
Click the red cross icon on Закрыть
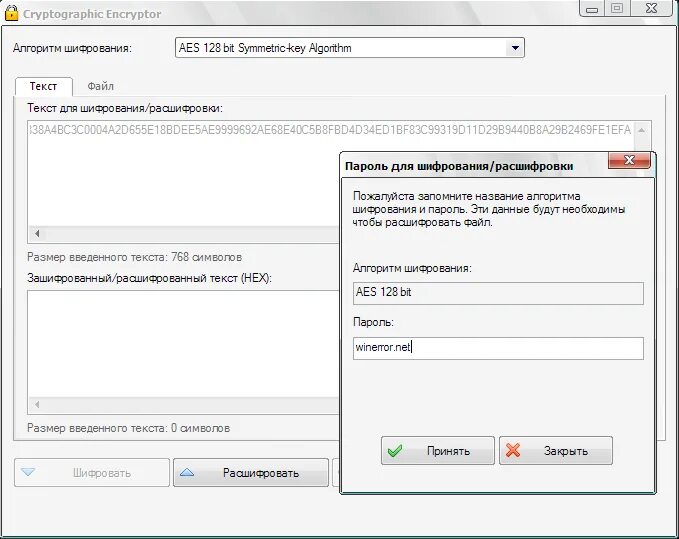513,450
